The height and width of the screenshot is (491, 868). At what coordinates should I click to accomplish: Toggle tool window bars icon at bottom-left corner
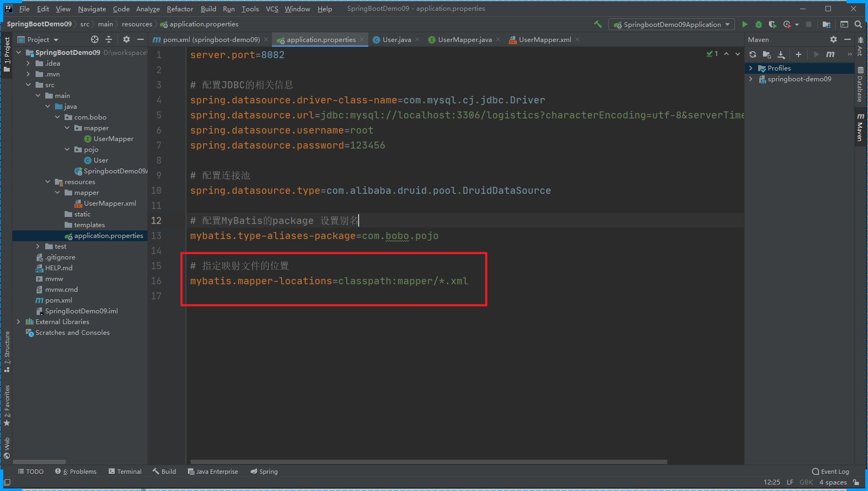pos(7,482)
